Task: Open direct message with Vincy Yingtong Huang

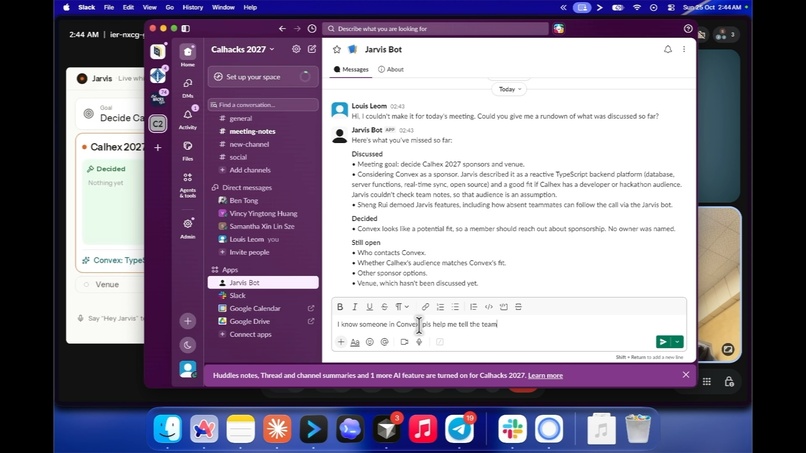Action: (263, 213)
